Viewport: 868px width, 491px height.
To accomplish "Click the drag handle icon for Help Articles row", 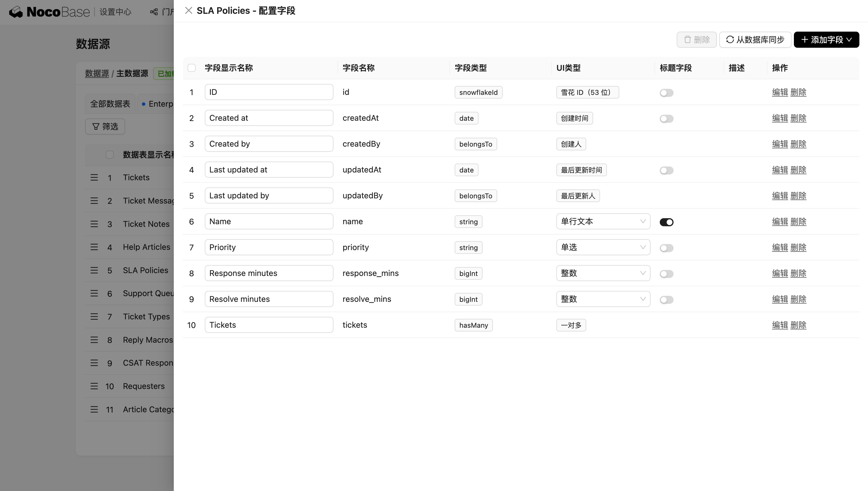I will [x=94, y=247].
